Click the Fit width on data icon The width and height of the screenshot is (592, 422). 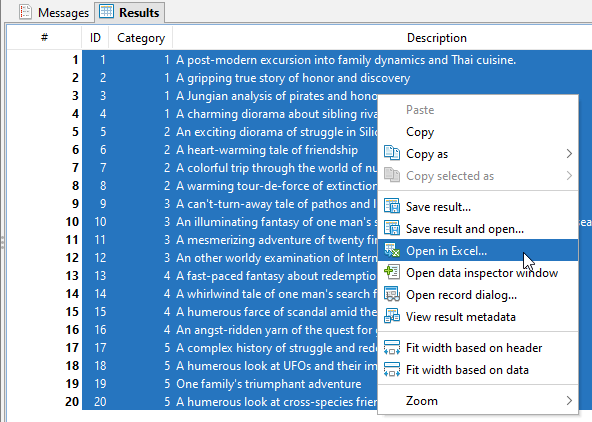pyautogui.click(x=392, y=369)
